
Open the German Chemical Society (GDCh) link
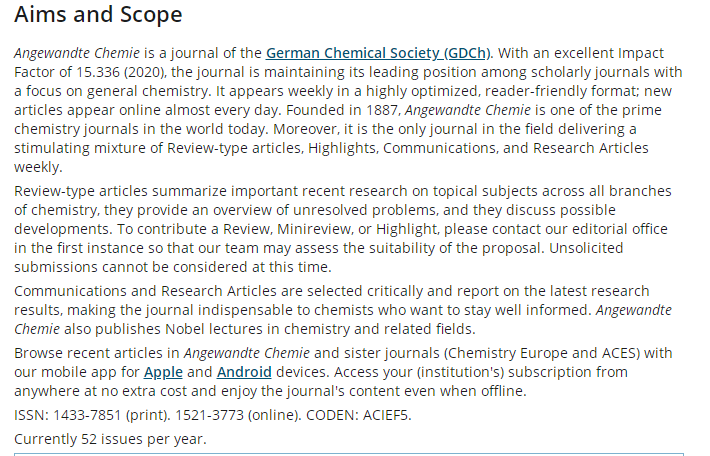(378, 53)
